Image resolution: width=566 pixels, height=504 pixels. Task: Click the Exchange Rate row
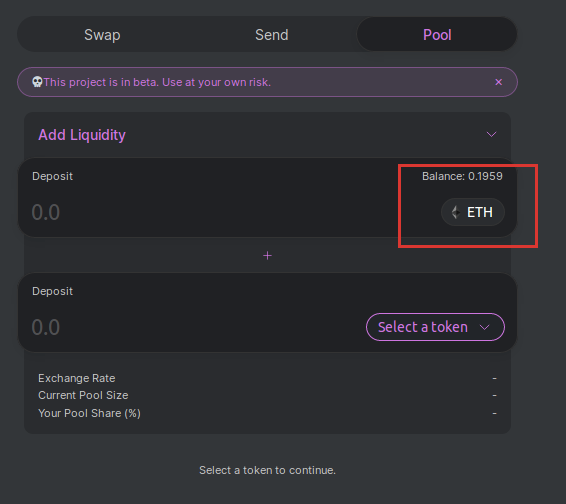click(267, 378)
